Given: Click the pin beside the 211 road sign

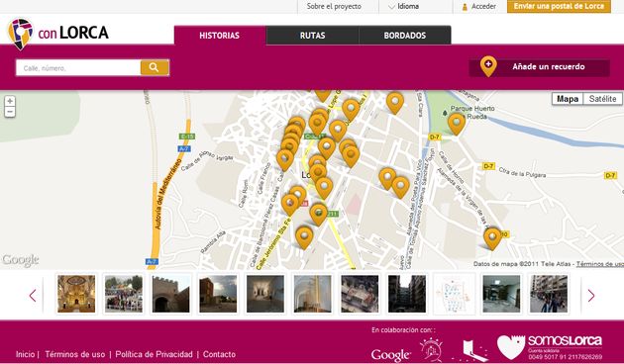Looking at the screenshot, I should tap(318, 214).
